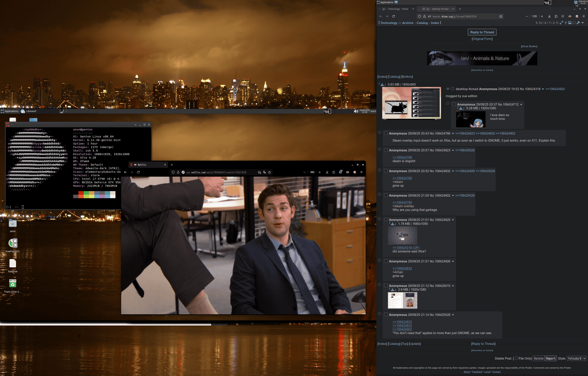Tick checkbox of post No.106425028

[x=386, y=315]
